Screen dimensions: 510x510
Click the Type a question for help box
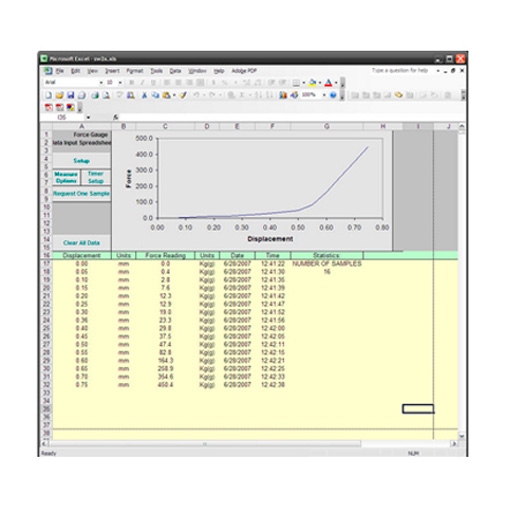tap(400, 70)
